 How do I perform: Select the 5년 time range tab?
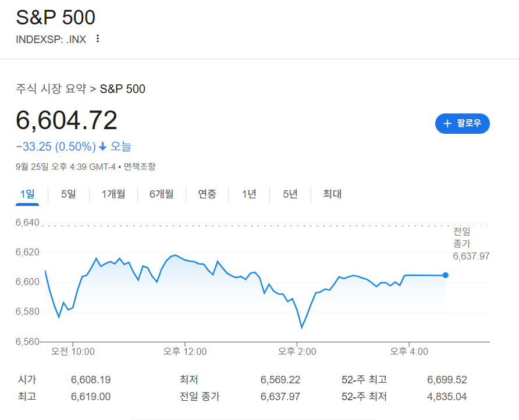[x=290, y=194]
